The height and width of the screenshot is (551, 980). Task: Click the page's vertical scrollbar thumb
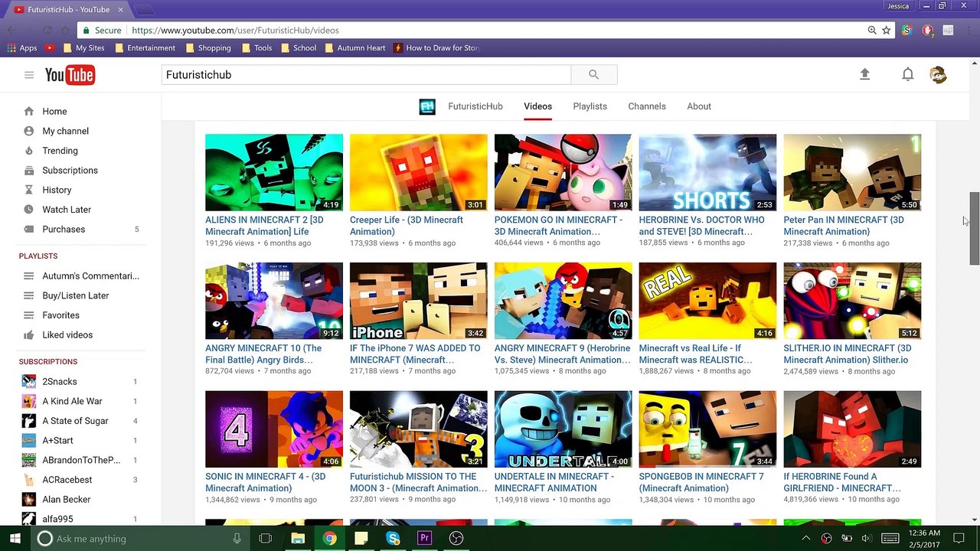tap(975, 229)
